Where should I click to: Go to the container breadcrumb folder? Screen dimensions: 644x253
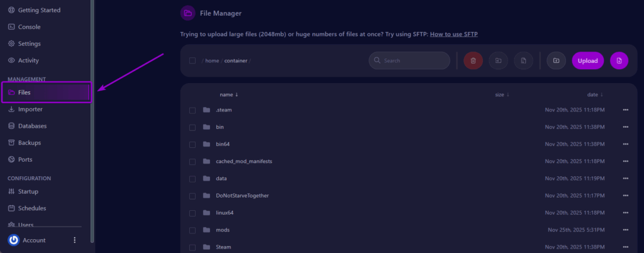coord(236,61)
